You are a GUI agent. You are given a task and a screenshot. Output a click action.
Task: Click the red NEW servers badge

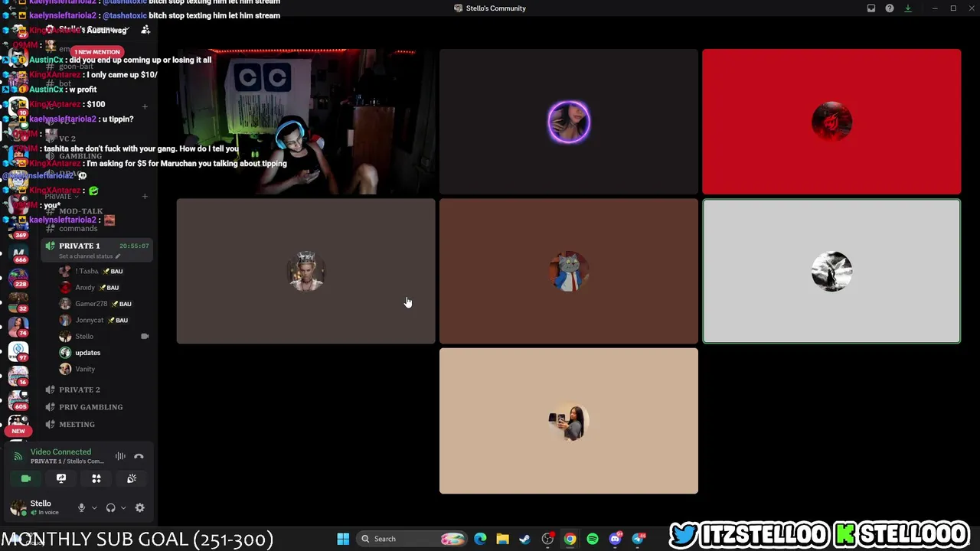coord(18,431)
